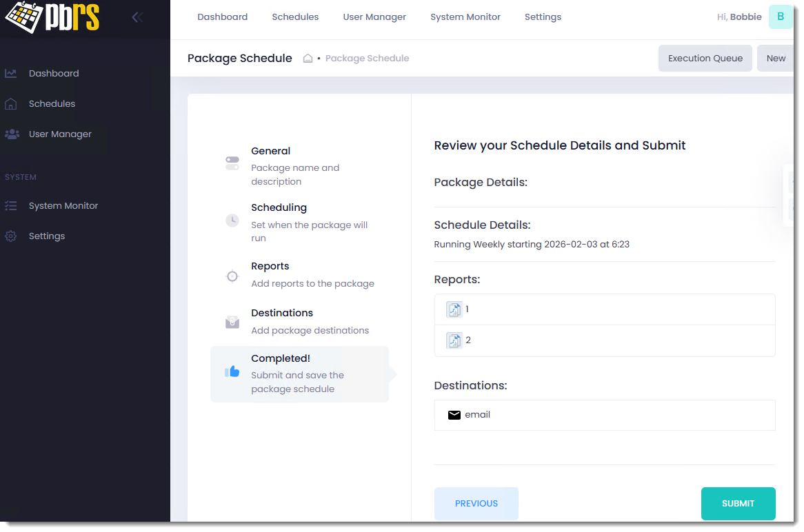804x532 pixels.
Task: Open System Monitor in top navigation
Action: click(x=465, y=17)
